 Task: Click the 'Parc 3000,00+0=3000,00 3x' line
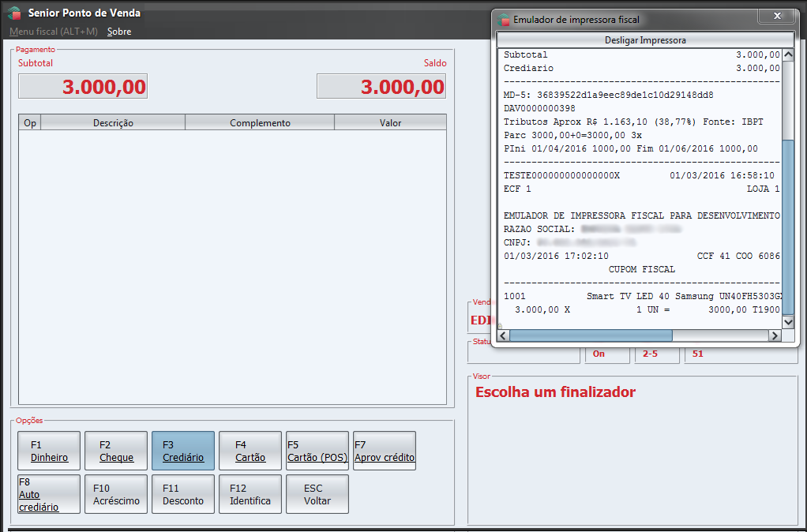pos(572,135)
